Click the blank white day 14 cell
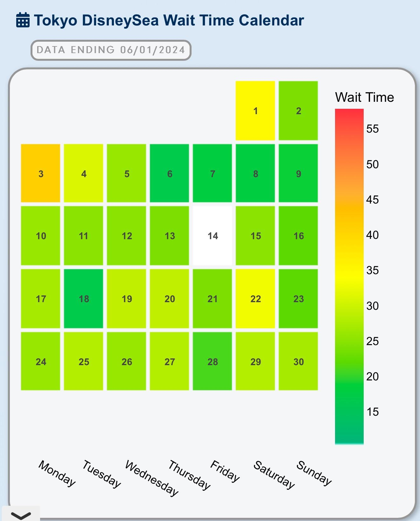The width and height of the screenshot is (420, 521). coord(212,235)
